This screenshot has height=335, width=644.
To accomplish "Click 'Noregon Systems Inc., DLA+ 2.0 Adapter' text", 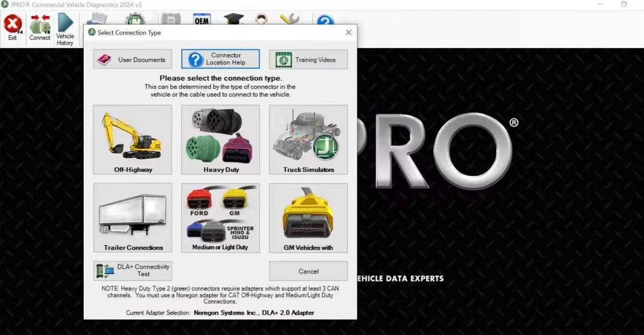I will 254,313.
